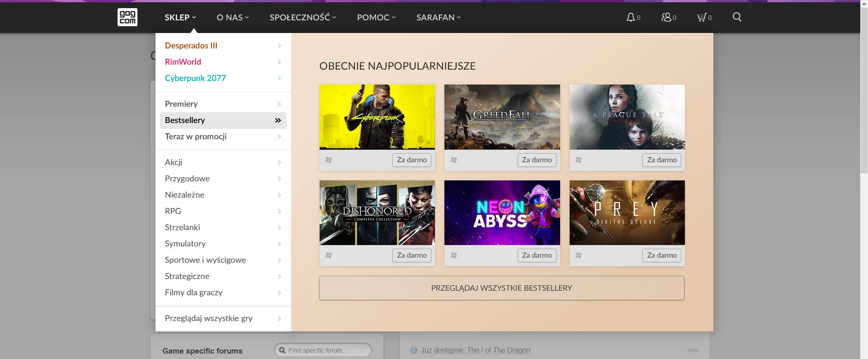This screenshot has height=359, width=868.
Task: Open the Strategiczne genre category
Action: [x=223, y=276]
